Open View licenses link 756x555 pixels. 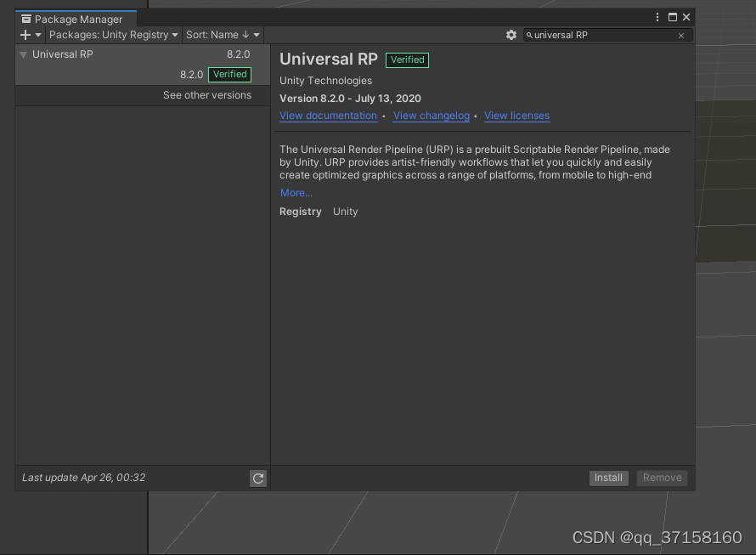click(516, 116)
